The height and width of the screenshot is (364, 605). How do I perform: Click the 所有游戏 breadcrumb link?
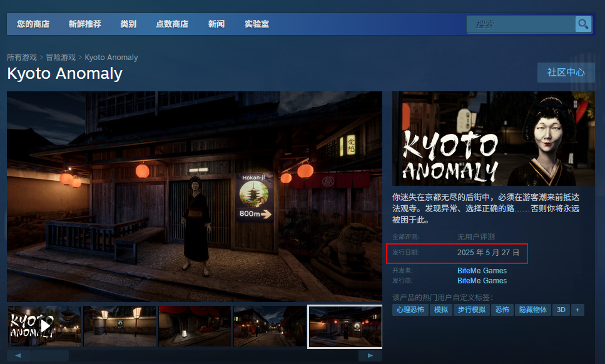pos(22,58)
